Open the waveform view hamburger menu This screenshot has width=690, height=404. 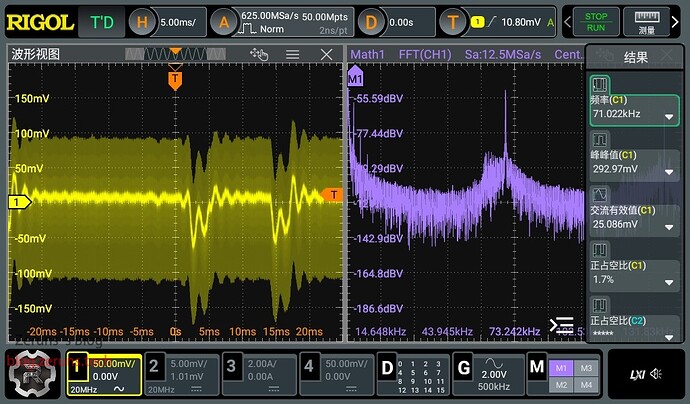click(x=292, y=54)
